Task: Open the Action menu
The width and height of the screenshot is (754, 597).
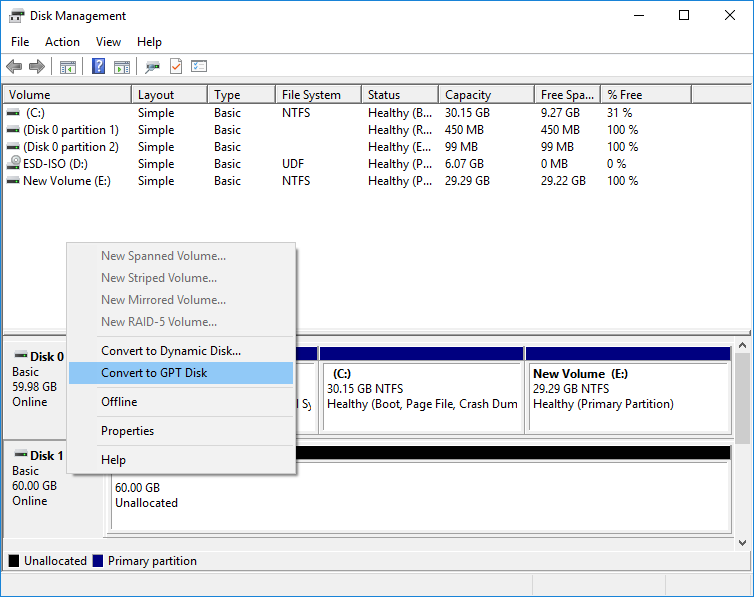Action: click(x=63, y=42)
